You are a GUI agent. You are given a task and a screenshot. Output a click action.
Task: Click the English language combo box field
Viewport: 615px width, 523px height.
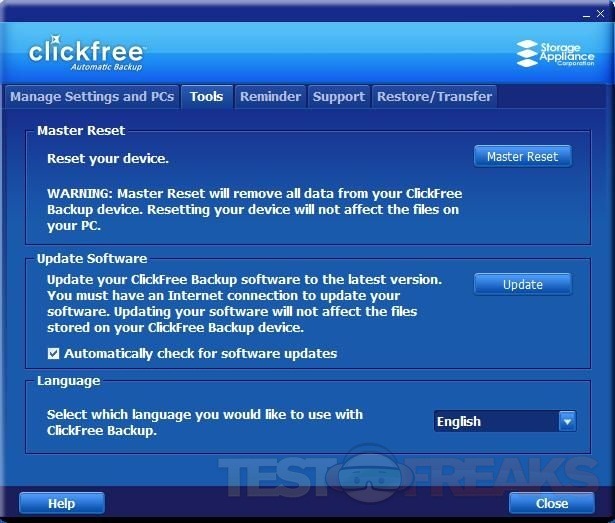point(495,421)
